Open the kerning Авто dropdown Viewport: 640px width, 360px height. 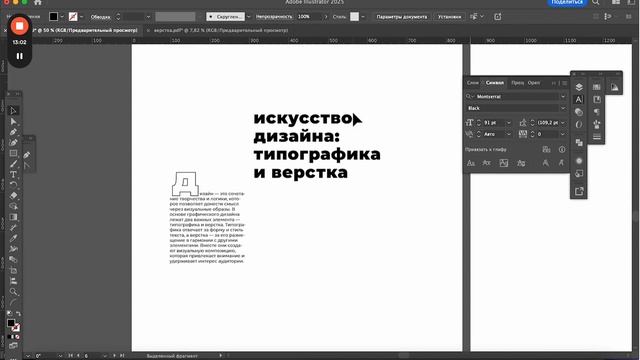coord(509,134)
